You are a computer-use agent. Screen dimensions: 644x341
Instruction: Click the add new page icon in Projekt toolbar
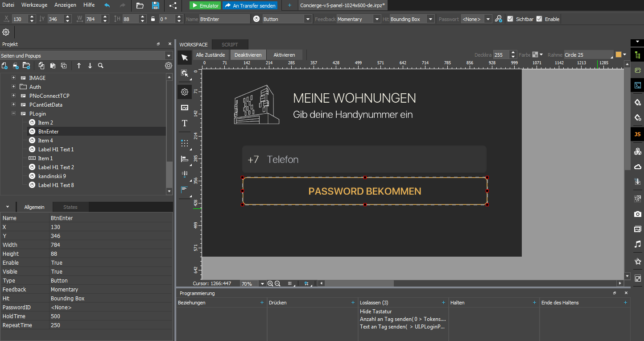[x=4, y=65]
